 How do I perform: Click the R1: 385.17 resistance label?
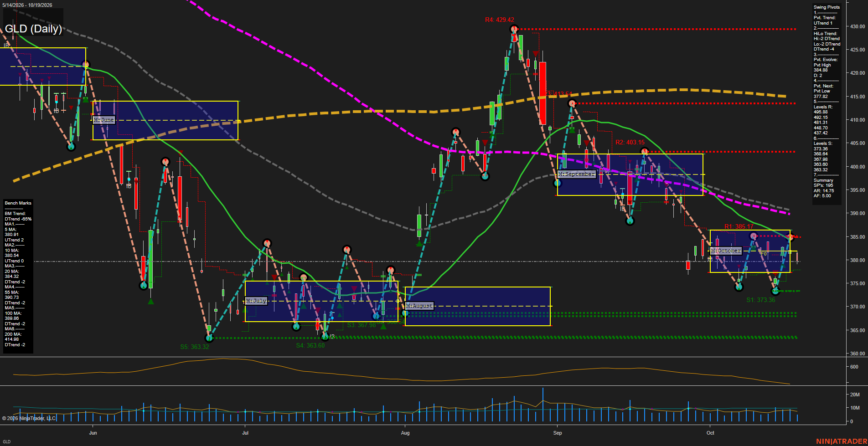click(739, 226)
